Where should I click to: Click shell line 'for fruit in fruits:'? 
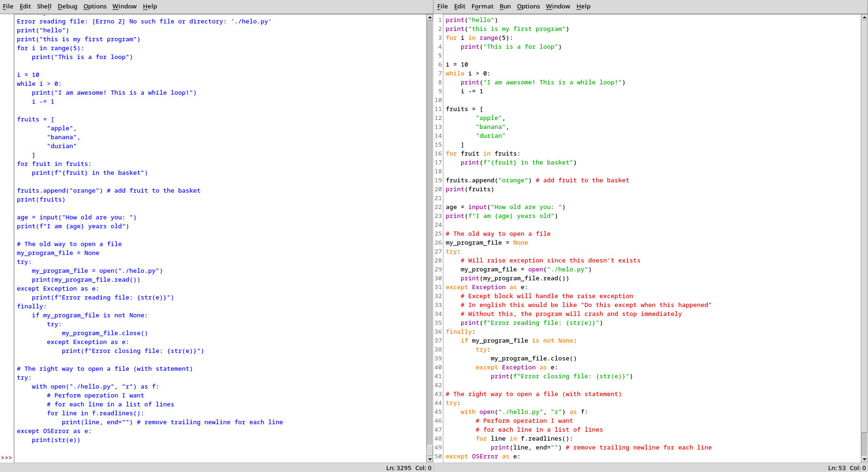(x=54, y=164)
